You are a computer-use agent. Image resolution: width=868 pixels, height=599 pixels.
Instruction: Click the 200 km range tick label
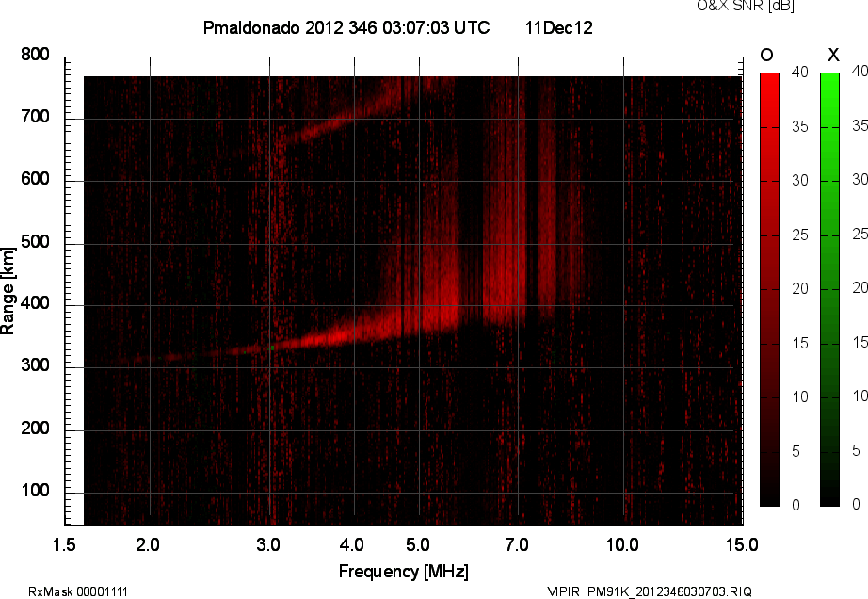(x=35, y=429)
